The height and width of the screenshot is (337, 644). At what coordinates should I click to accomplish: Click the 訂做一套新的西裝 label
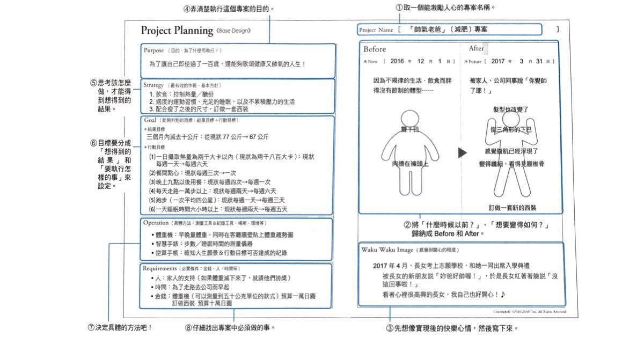tap(513, 208)
